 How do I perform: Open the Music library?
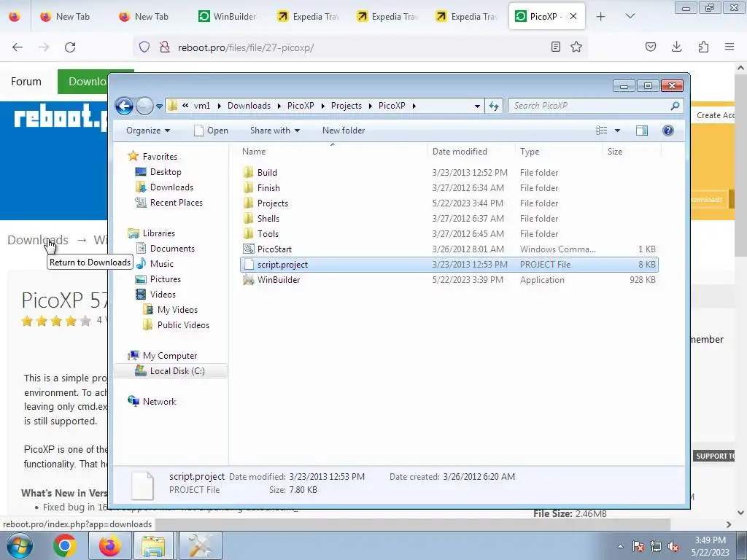pyautogui.click(x=161, y=263)
